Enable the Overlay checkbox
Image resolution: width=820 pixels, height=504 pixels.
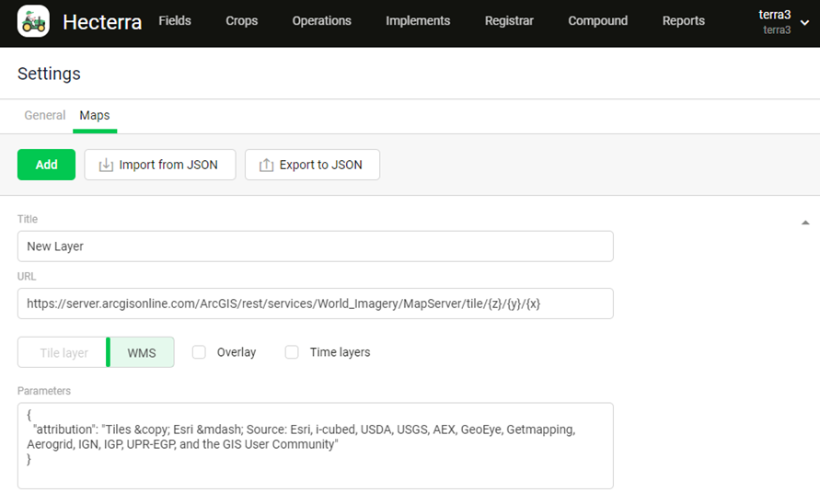click(199, 352)
